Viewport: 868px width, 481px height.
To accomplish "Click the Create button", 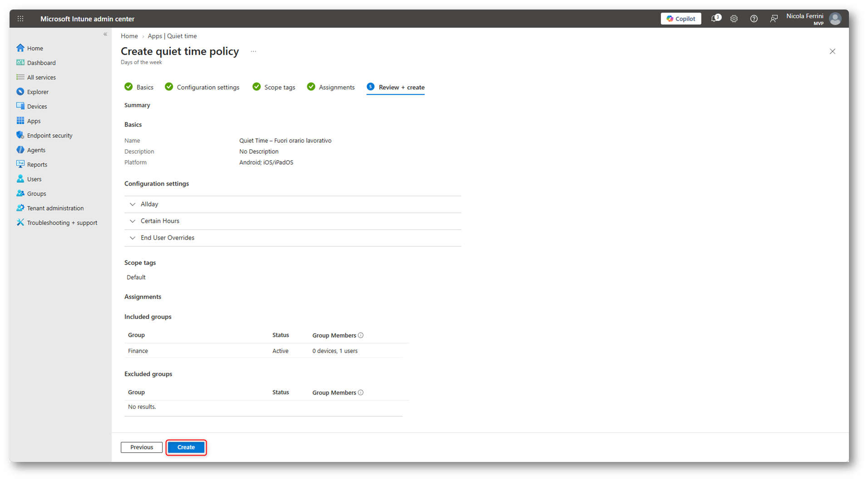I will click(x=186, y=447).
